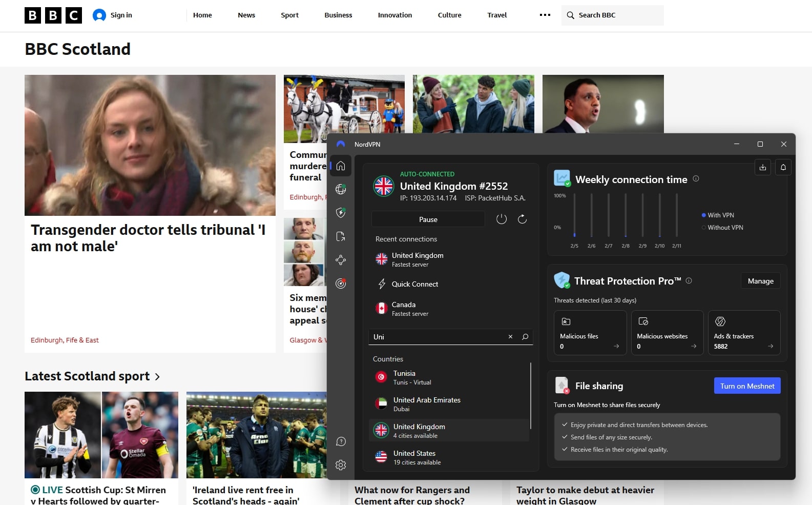Click the magnifier icon in NordVPN search field
This screenshot has width=812, height=505.
click(x=525, y=337)
